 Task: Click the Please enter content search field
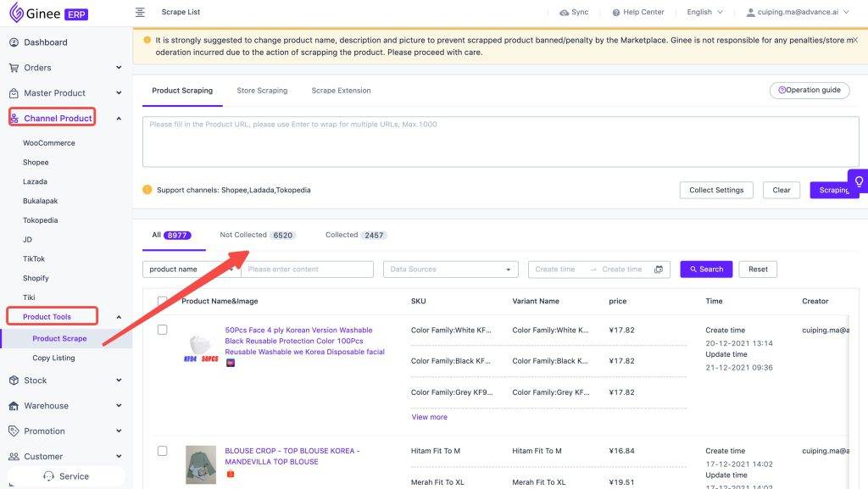coord(307,270)
